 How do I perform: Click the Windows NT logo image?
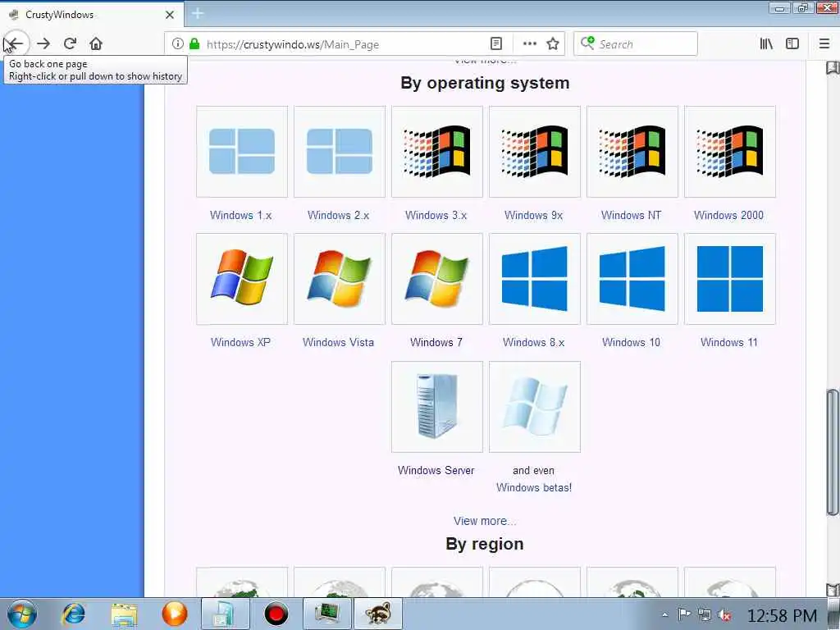pos(632,152)
